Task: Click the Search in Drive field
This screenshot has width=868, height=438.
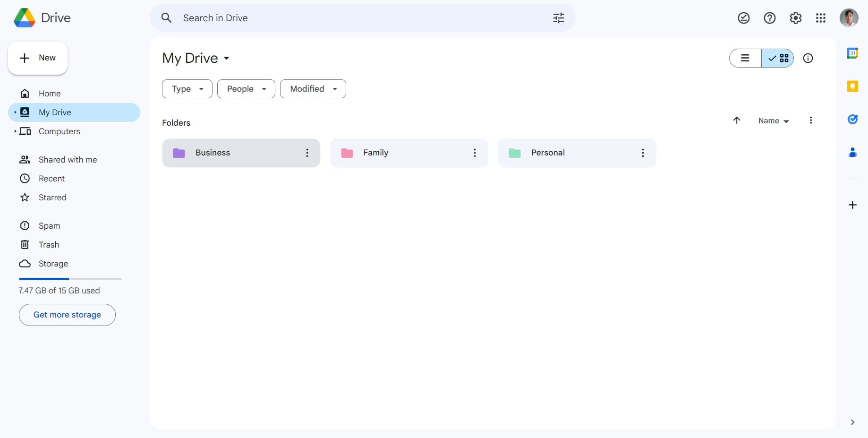Action: (363, 18)
